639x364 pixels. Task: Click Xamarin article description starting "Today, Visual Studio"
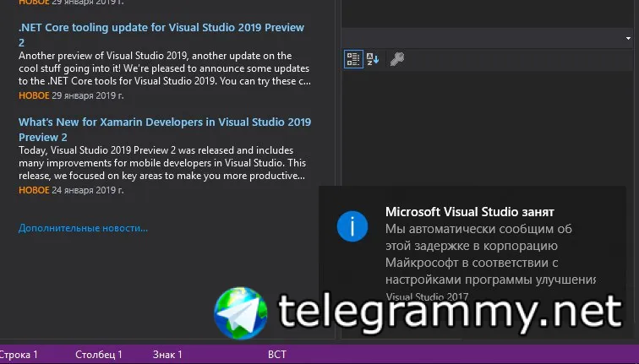[162, 163]
